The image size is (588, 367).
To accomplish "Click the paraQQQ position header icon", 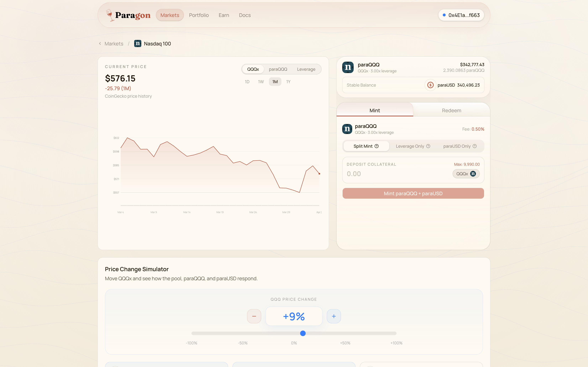I will 348,67.
